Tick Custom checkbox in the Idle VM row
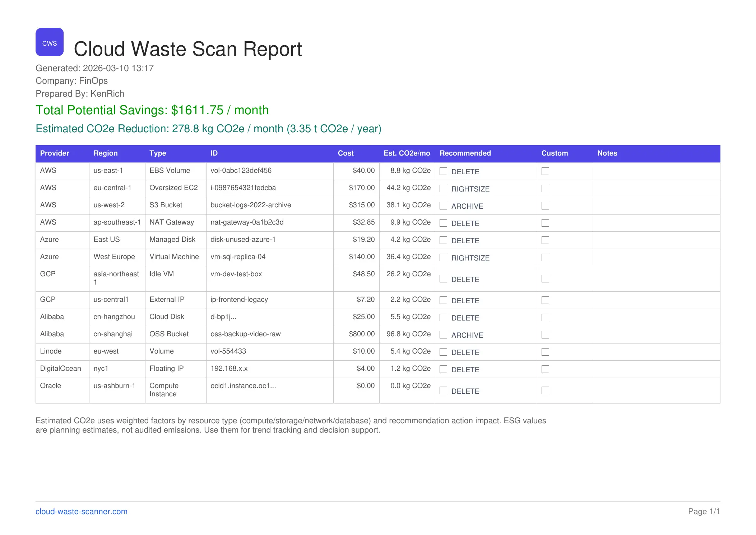This screenshot has height=535, width=756. tap(545, 279)
